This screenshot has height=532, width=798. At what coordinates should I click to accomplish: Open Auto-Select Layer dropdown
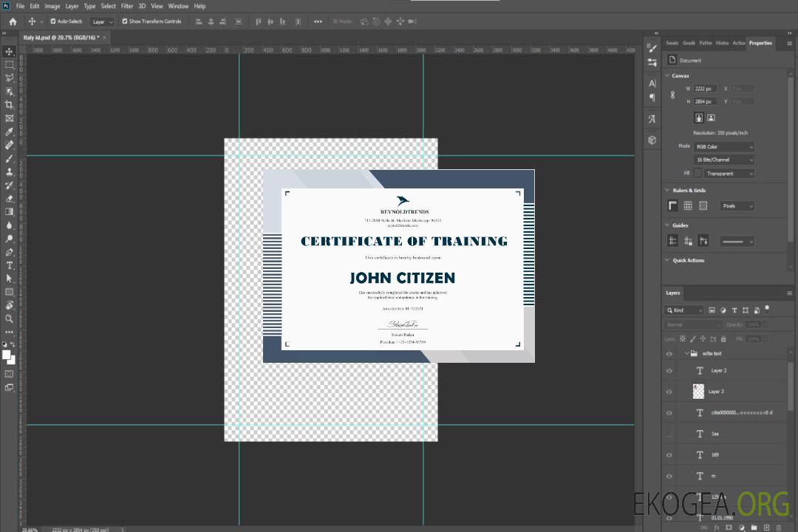[x=102, y=21]
